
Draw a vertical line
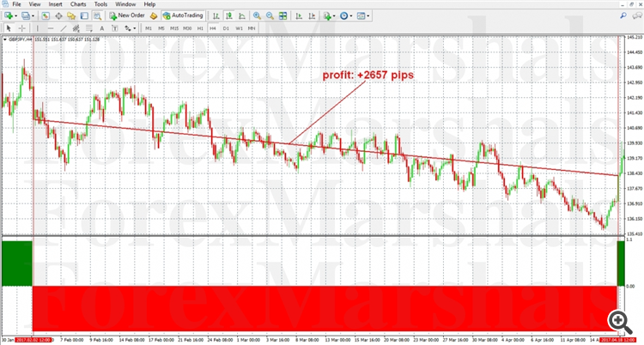[x=38, y=28]
